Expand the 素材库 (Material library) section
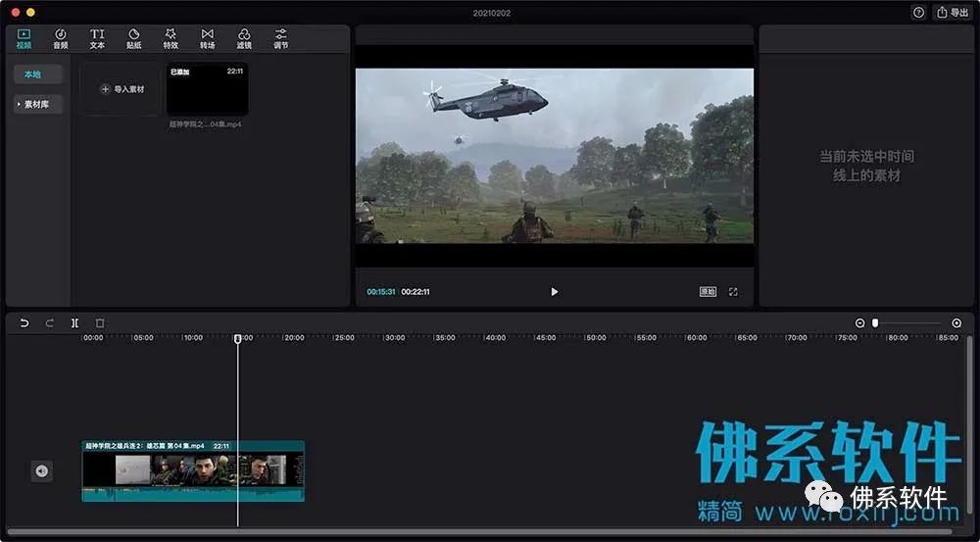The width and height of the screenshot is (980, 542). pos(38,105)
